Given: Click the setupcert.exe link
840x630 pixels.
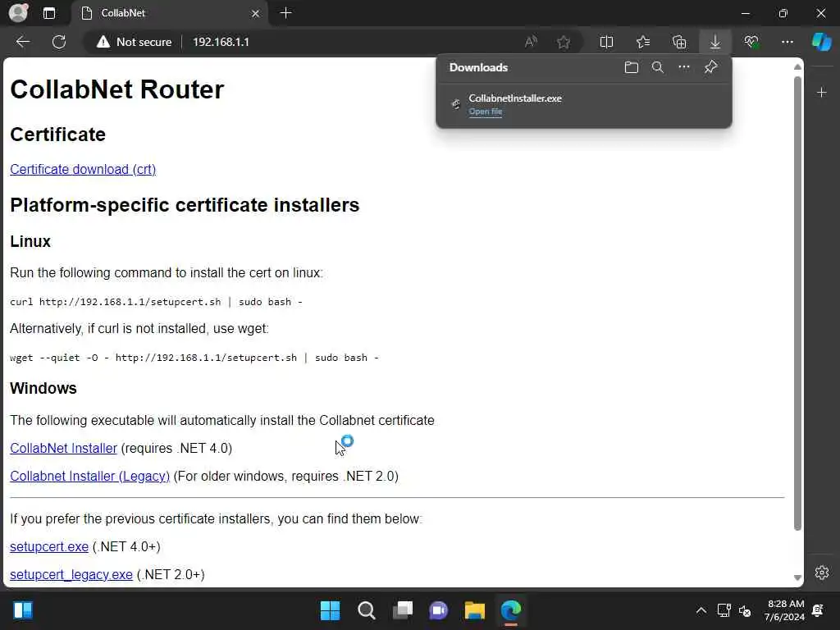Looking at the screenshot, I should (x=49, y=547).
